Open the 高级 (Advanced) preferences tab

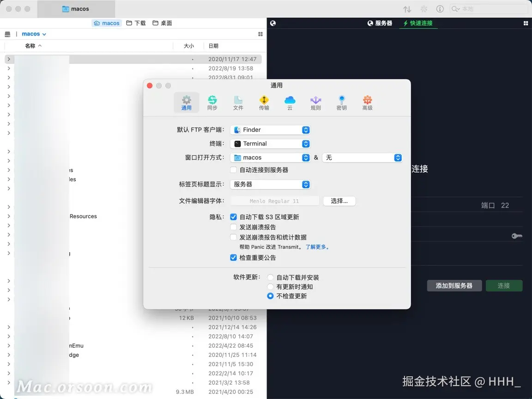click(x=367, y=103)
